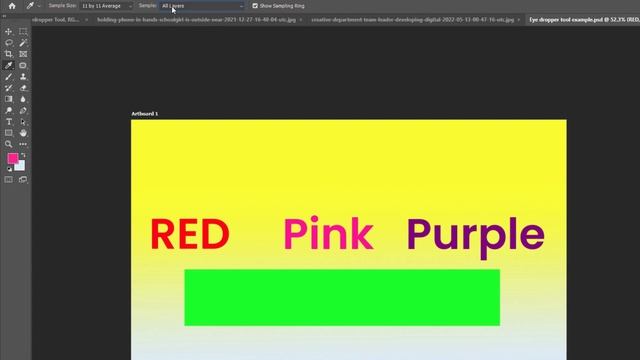
Task: Open the Edit Toolbar three-dots menu
Action: pos(23,144)
